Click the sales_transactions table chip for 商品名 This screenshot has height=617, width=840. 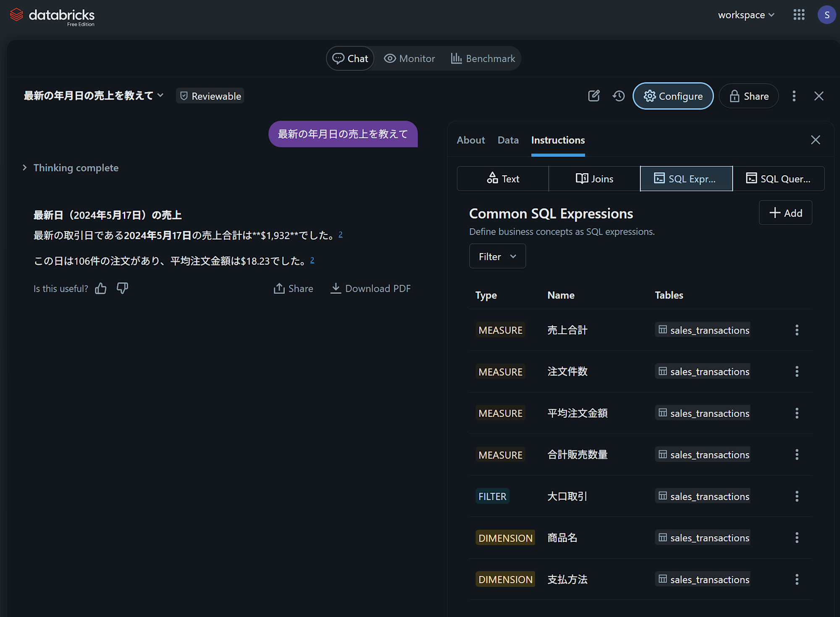pos(703,538)
